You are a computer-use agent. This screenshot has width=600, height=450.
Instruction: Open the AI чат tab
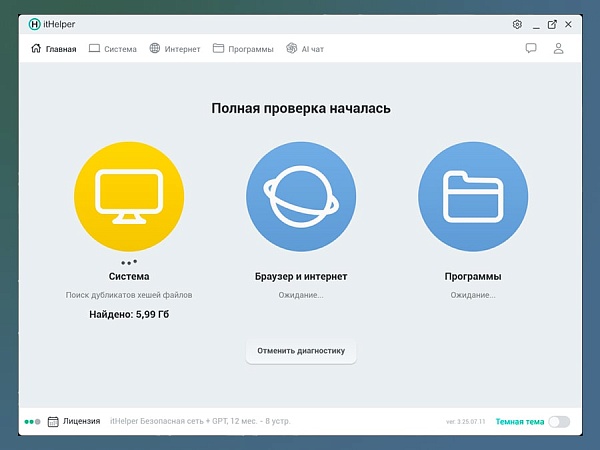[x=305, y=48]
